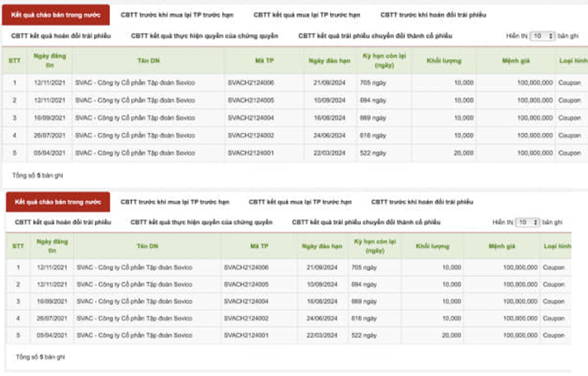This screenshot has height=376, width=588.
Task: Select 'Kết quả chào bán trong nước' tab in bottom panel
Action: click(57, 202)
